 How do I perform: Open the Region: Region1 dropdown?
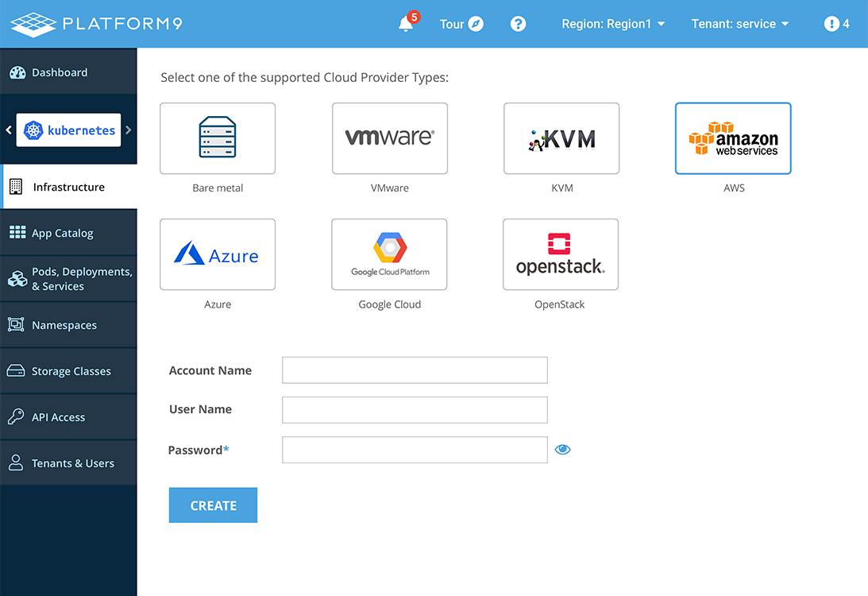coord(613,24)
